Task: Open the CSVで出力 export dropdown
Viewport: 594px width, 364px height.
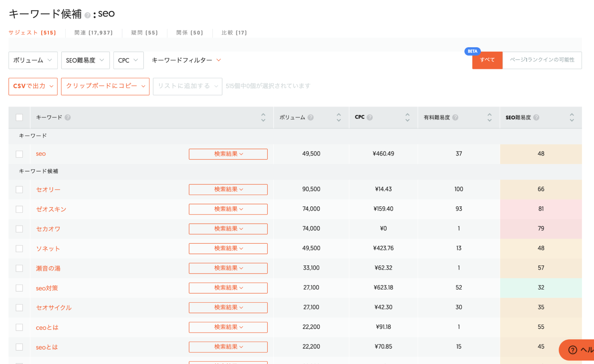Action: click(x=33, y=86)
